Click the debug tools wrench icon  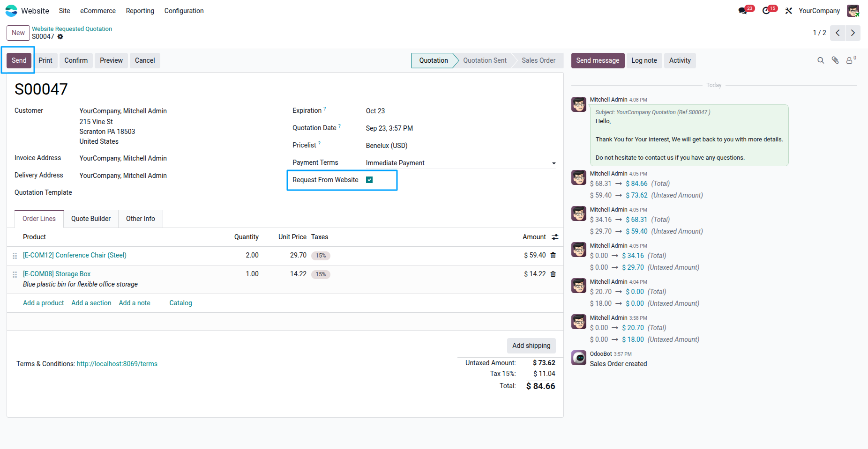click(789, 11)
